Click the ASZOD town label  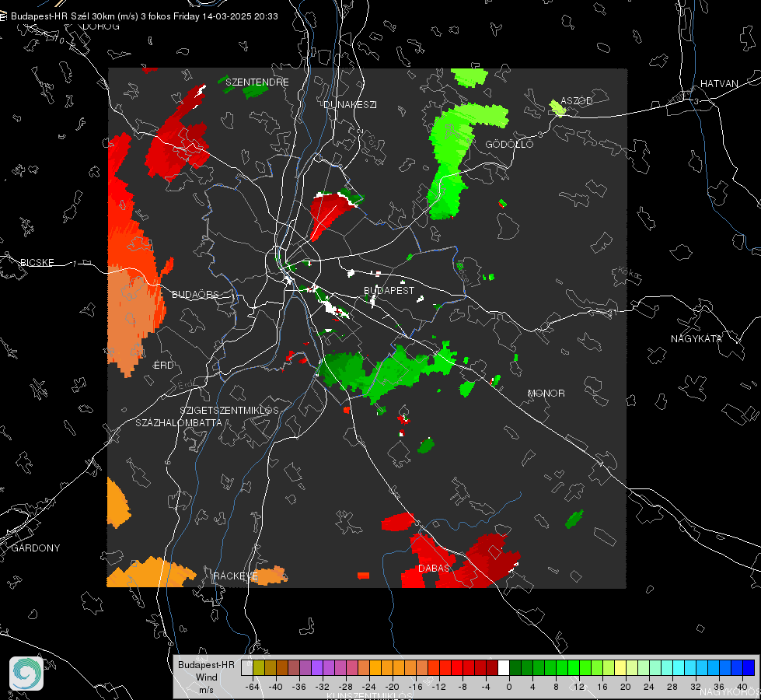click(x=577, y=100)
